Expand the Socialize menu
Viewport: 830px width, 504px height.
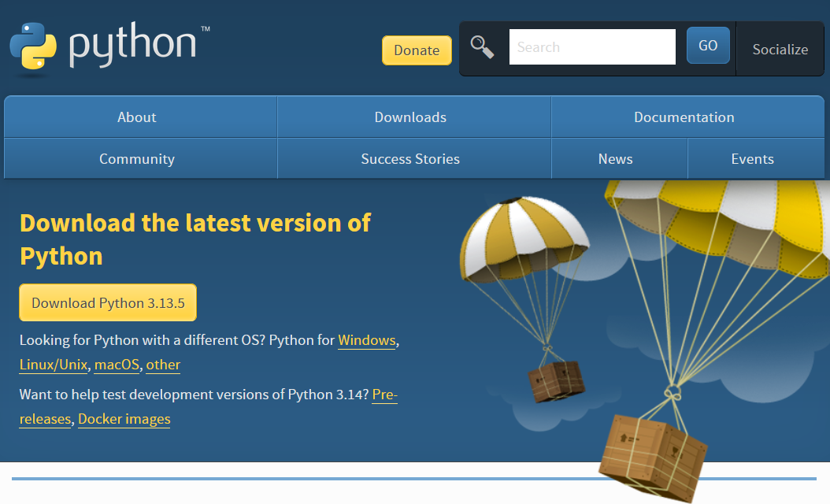(780, 50)
